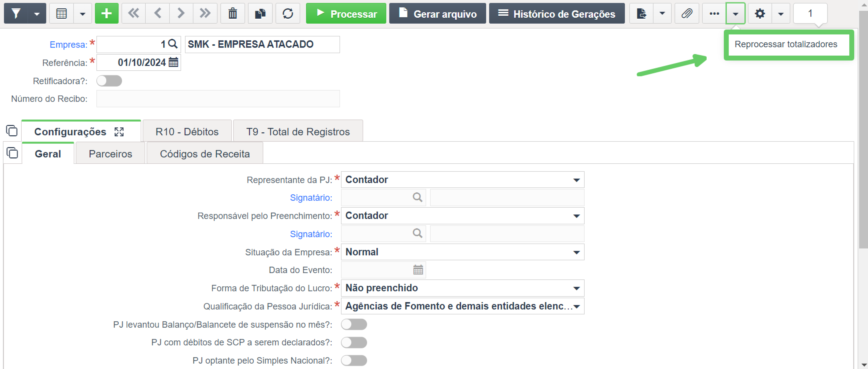The height and width of the screenshot is (369, 868).
Task: Click the Empresa name field
Action: pos(262,44)
